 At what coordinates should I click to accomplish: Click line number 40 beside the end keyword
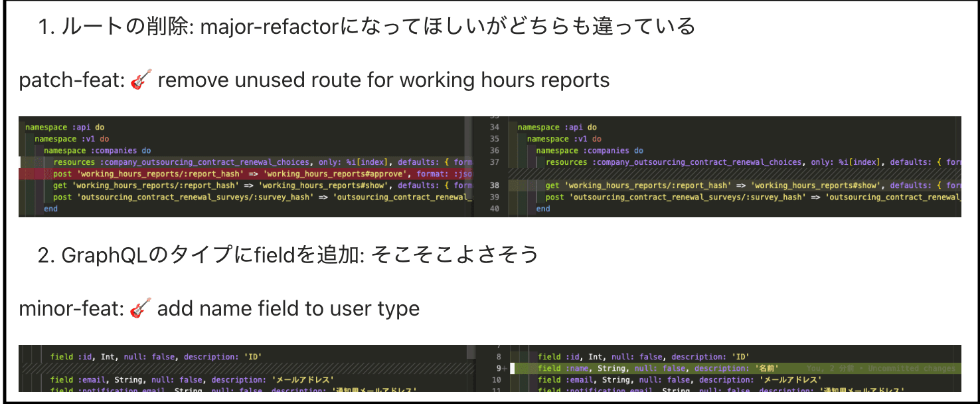point(493,209)
